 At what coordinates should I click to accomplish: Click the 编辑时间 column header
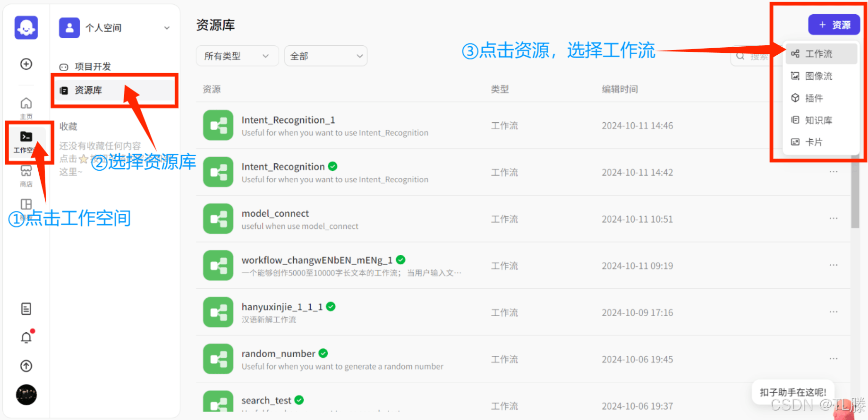pos(620,89)
